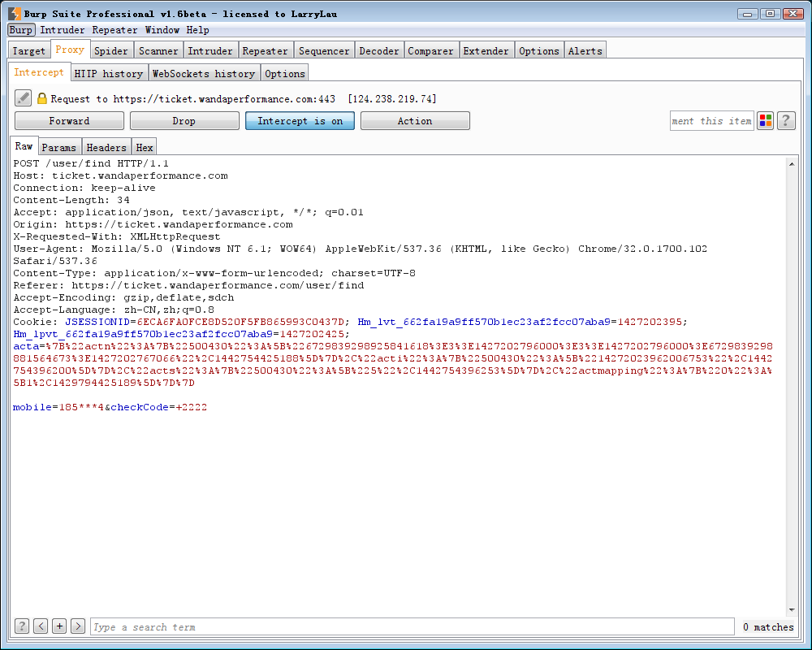Switch to the Sequencer tab
Screen dimensions: 812x650
pos(324,51)
